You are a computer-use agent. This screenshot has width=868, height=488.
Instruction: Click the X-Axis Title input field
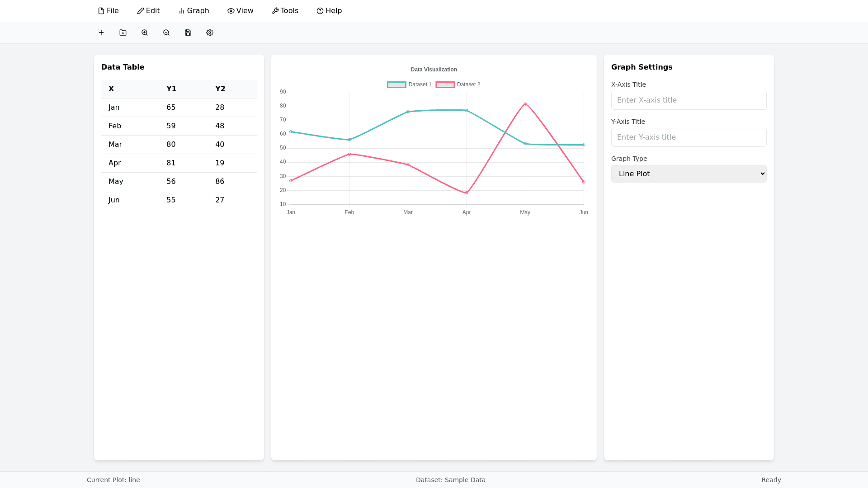point(688,100)
